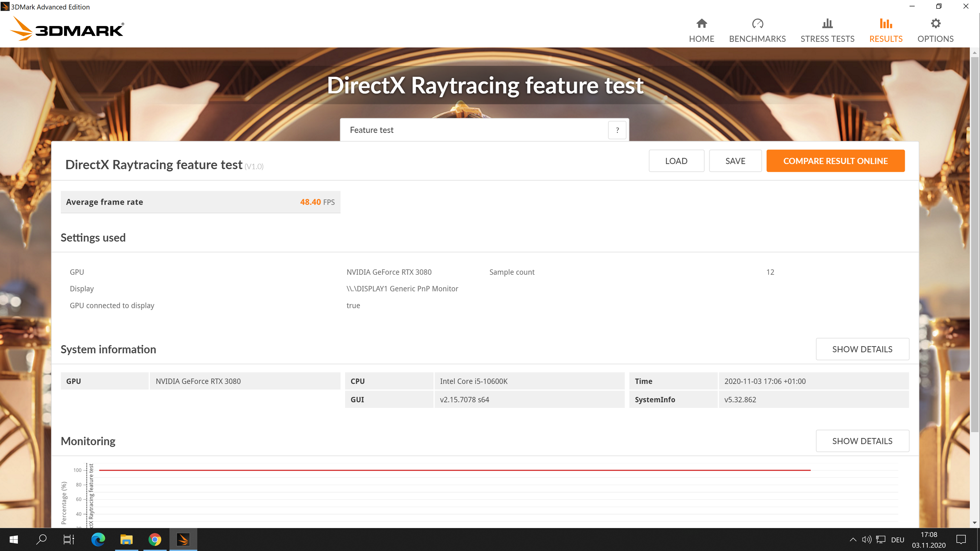Open the Results tab
The height and width of the screenshot is (551, 980).
pos(886,30)
